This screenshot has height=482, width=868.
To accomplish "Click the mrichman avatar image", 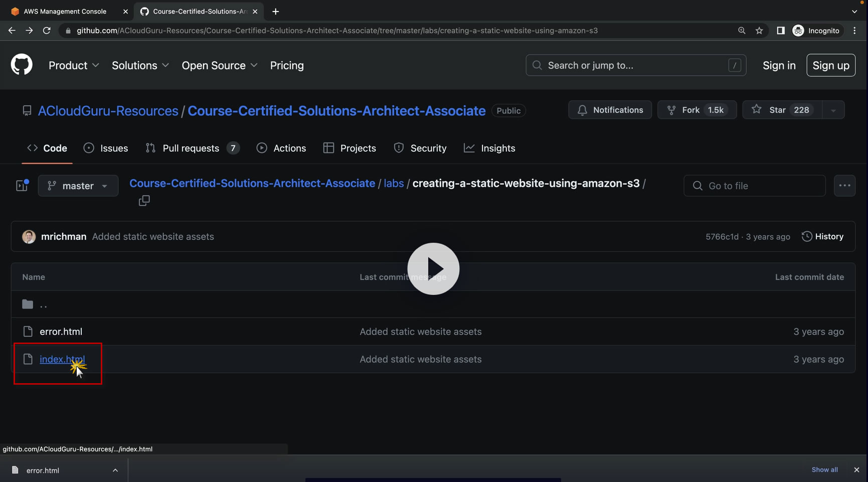I will point(29,237).
